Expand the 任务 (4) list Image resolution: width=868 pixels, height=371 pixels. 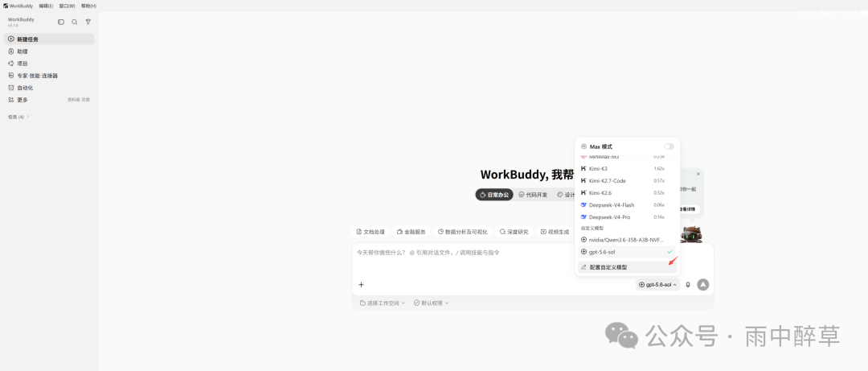point(18,117)
